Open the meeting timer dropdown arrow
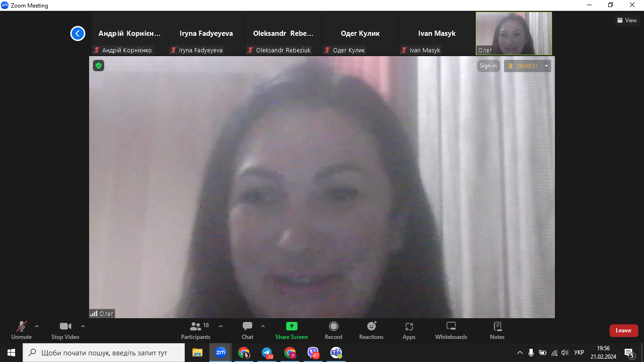644x362 pixels. (x=546, y=66)
